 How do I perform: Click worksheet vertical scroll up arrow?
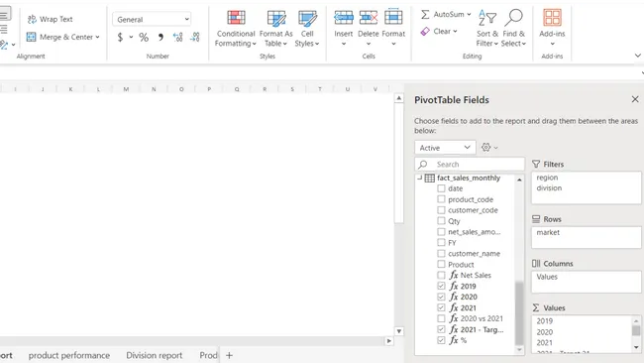pos(399,98)
